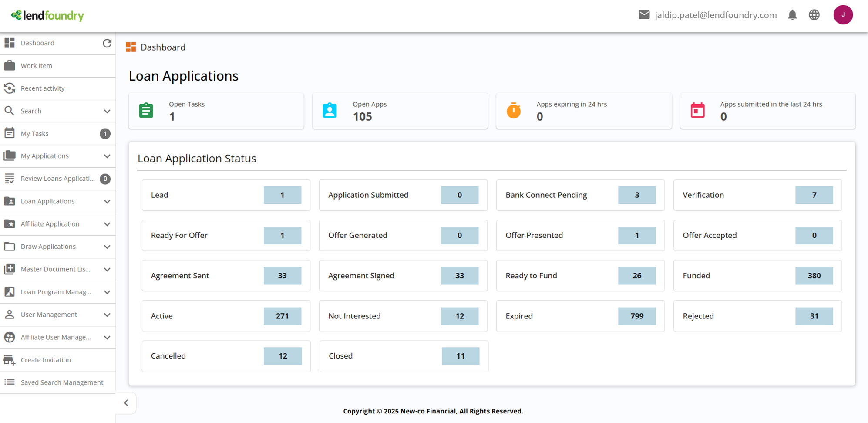This screenshot has height=423, width=868.
Task: Open the Dashboard sidebar icon
Action: coord(10,43)
